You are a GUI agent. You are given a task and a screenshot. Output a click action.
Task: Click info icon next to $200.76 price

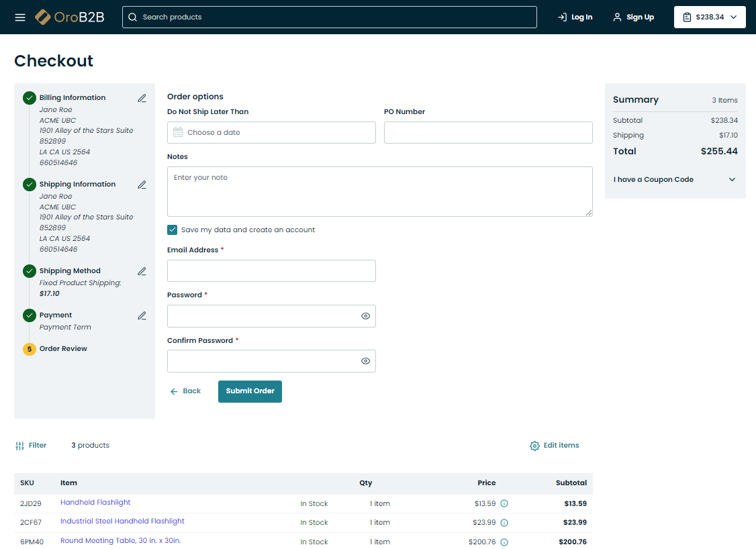(x=504, y=542)
